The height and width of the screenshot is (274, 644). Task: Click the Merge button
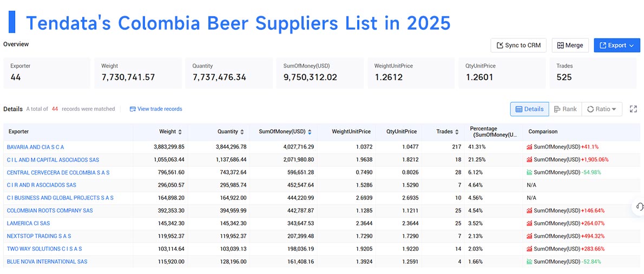pos(570,45)
